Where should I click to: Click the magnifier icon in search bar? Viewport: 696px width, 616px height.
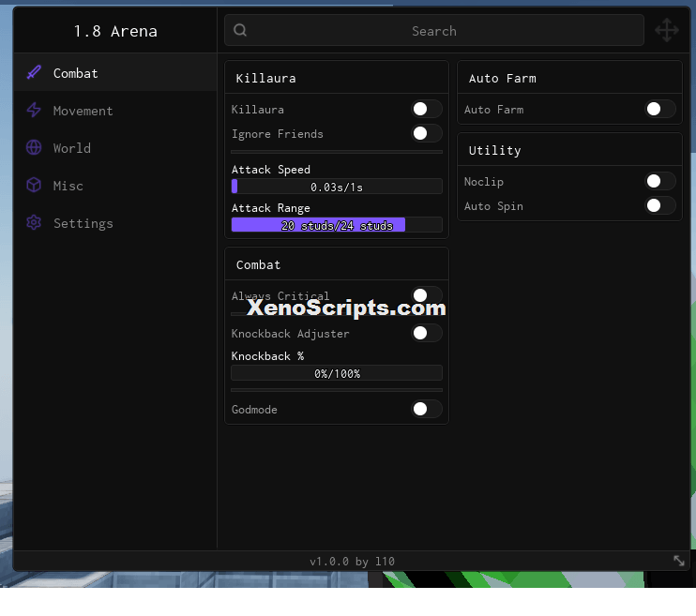tap(240, 30)
